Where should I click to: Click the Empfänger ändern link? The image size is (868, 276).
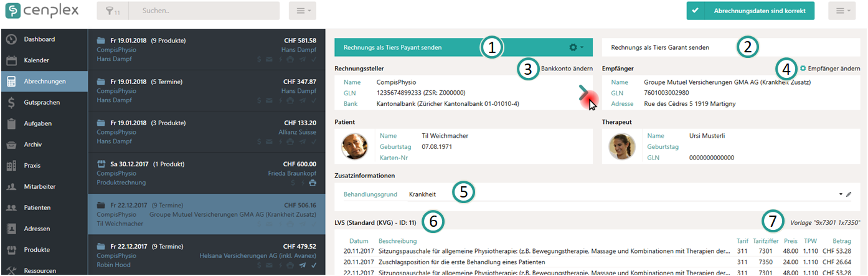click(x=830, y=69)
